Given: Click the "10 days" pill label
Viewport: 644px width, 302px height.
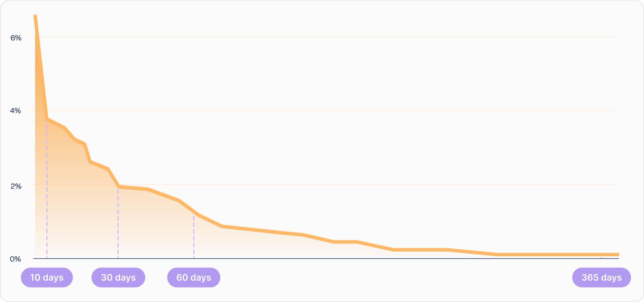Looking at the screenshot, I should click(x=47, y=277).
